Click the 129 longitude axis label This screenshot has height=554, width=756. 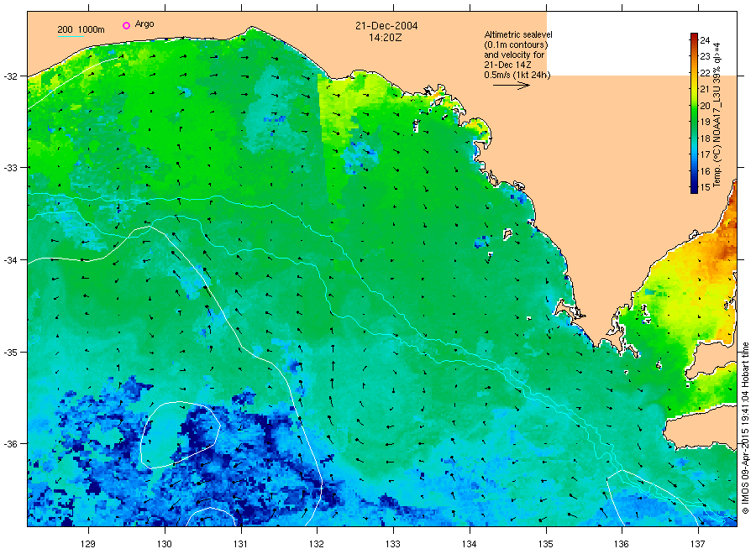coord(88,544)
